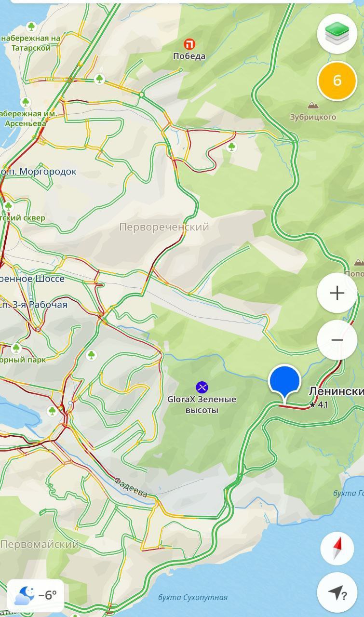Open the Набережная им. Арсеньева park icon
Screen dimensions: 364x617
[x=26, y=102]
